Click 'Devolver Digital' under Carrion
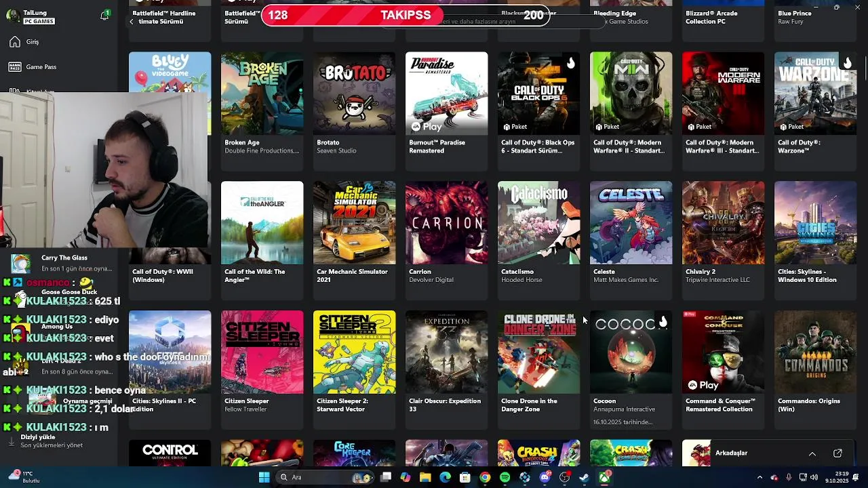This screenshot has width=868, height=488. pyautogui.click(x=431, y=280)
